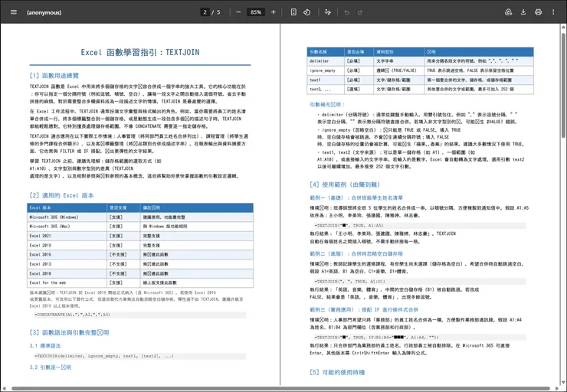Click the '=CONCATENATE(A1,",",A2,",",A3)' formula
This screenshot has height=392, width=567.
point(72,315)
